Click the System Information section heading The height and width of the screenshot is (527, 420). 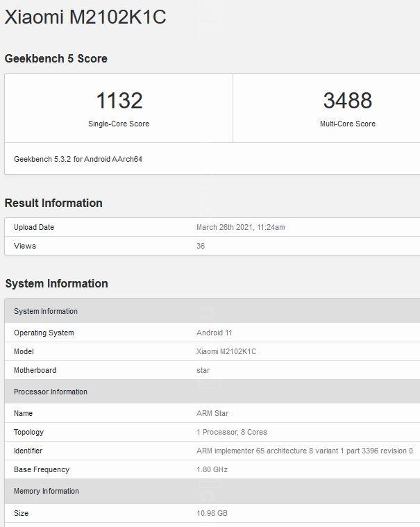click(x=57, y=283)
